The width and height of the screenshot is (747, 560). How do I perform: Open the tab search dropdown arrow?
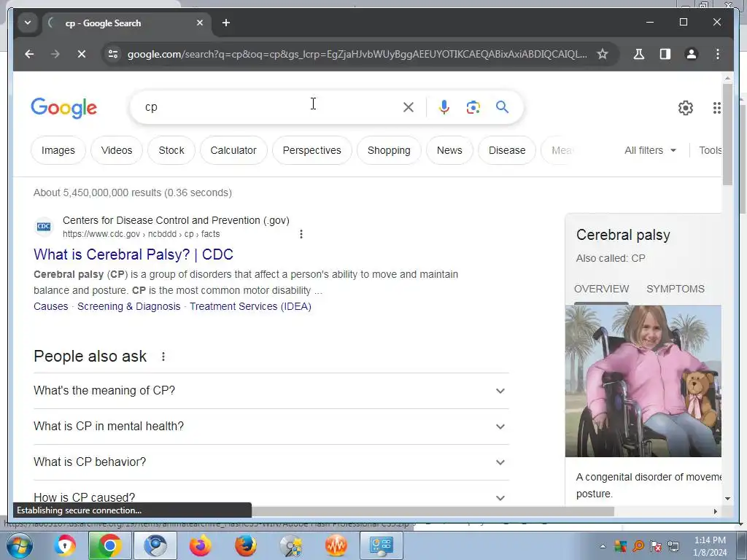28,23
